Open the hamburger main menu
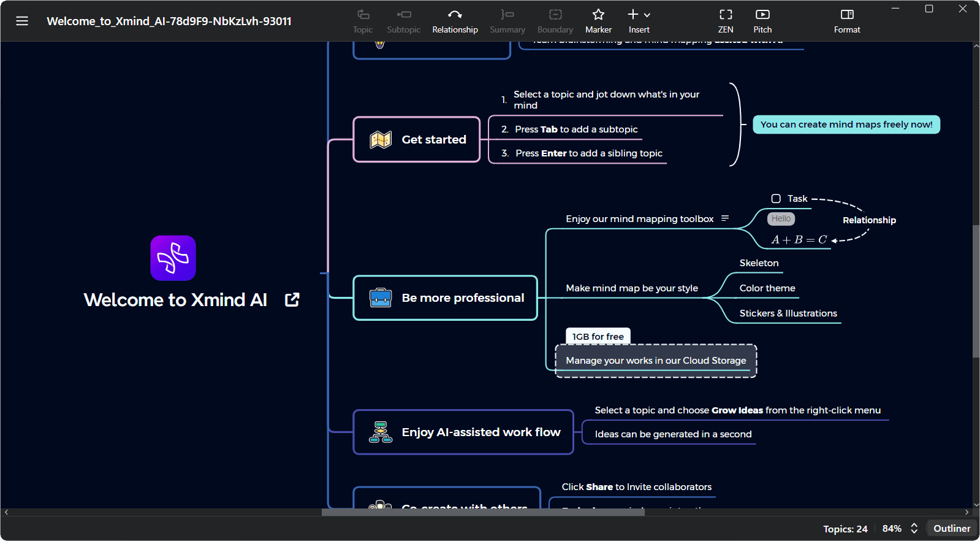The image size is (980, 541). (22, 21)
